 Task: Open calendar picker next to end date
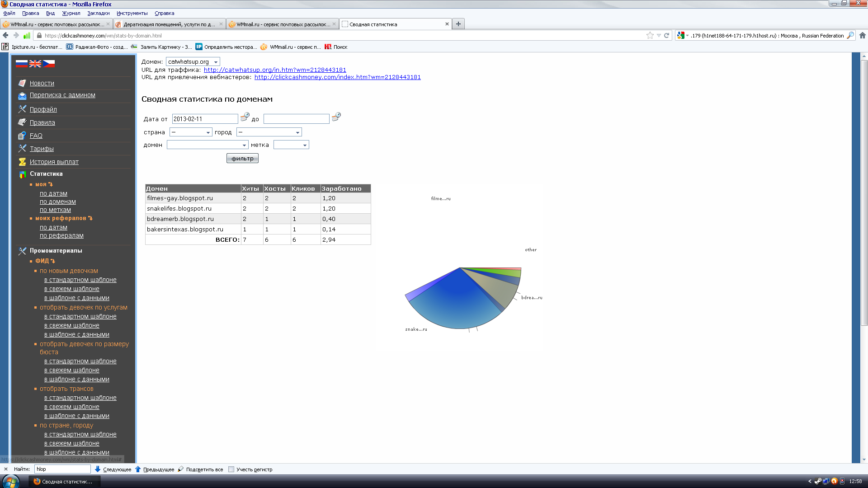(x=336, y=117)
